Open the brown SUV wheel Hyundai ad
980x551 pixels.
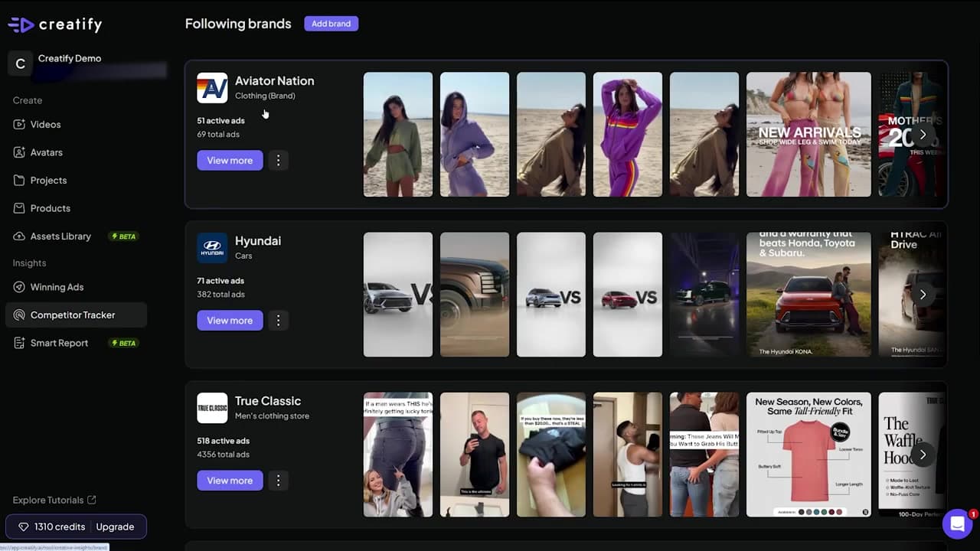pos(475,295)
